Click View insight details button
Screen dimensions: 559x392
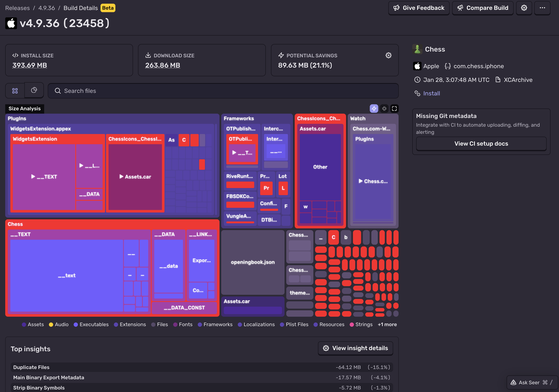tap(355, 348)
